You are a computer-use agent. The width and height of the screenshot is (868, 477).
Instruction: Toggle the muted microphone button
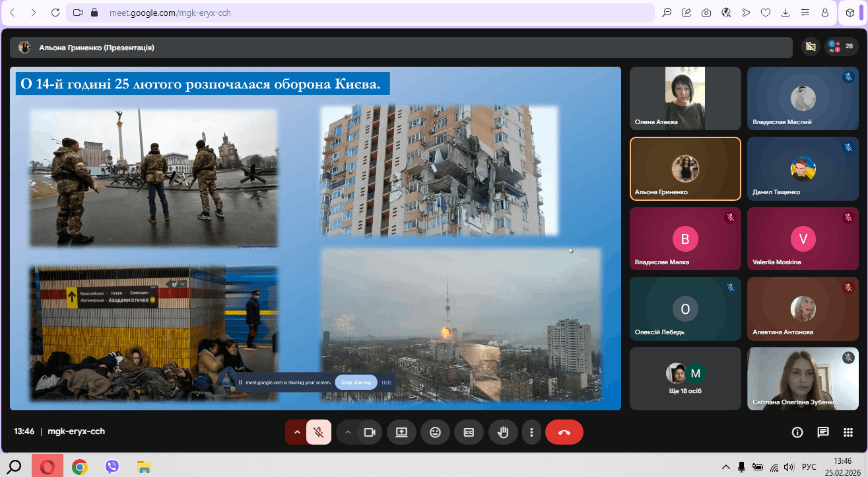click(x=319, y=432)
